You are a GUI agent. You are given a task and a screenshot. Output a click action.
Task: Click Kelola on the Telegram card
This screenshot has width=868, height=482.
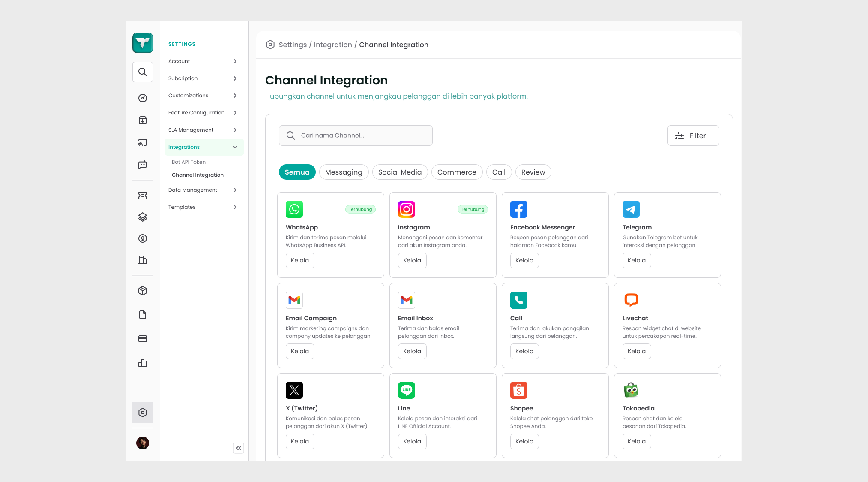(x=637, y=260)
